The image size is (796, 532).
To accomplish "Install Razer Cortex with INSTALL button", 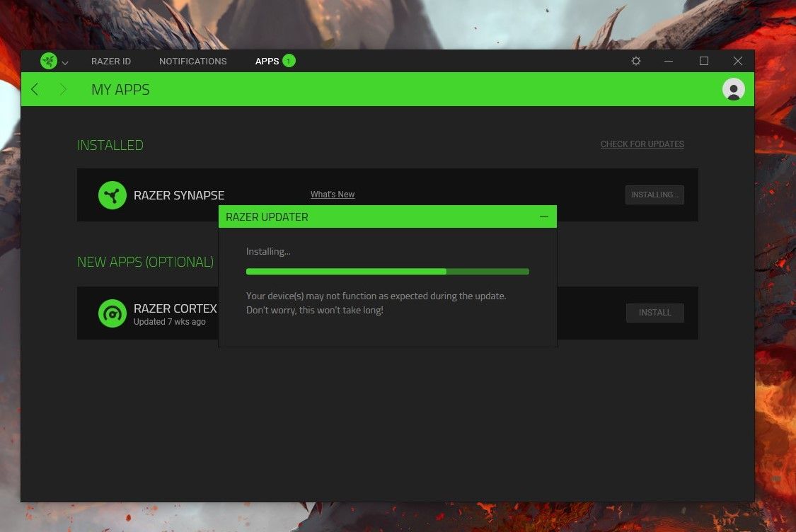I will click(655, 313).
